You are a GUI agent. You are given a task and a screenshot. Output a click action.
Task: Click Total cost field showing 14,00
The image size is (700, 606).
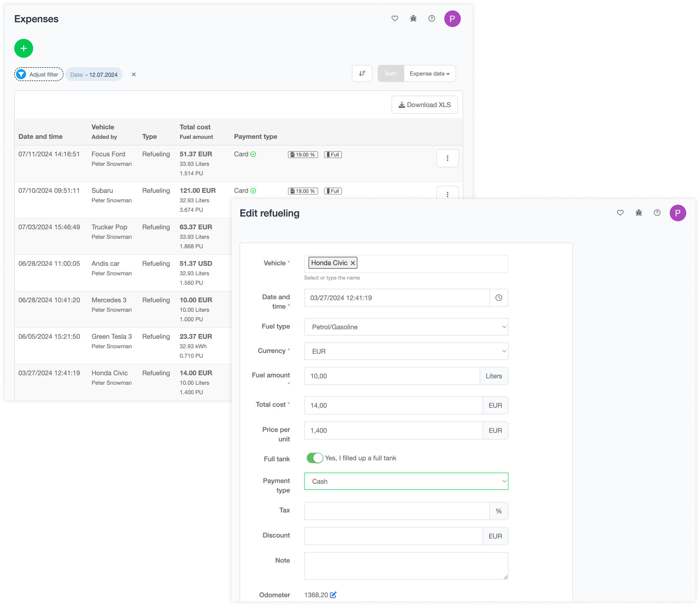(x=394, y=405)
